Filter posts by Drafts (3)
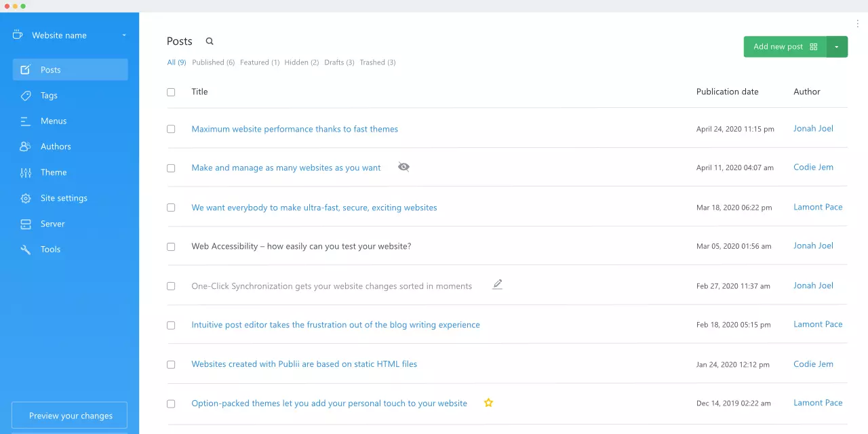 (x=339, y=62)
